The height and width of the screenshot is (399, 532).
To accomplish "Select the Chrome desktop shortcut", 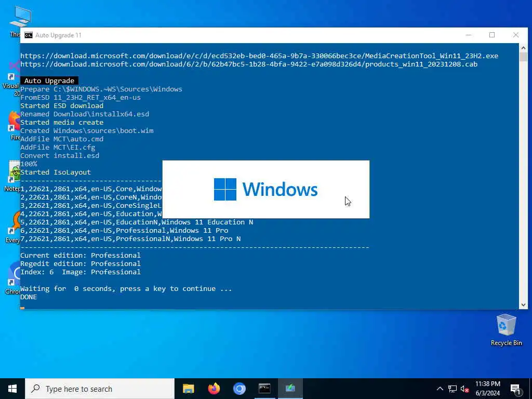I will pyautogui.click(x=14, y=277).
